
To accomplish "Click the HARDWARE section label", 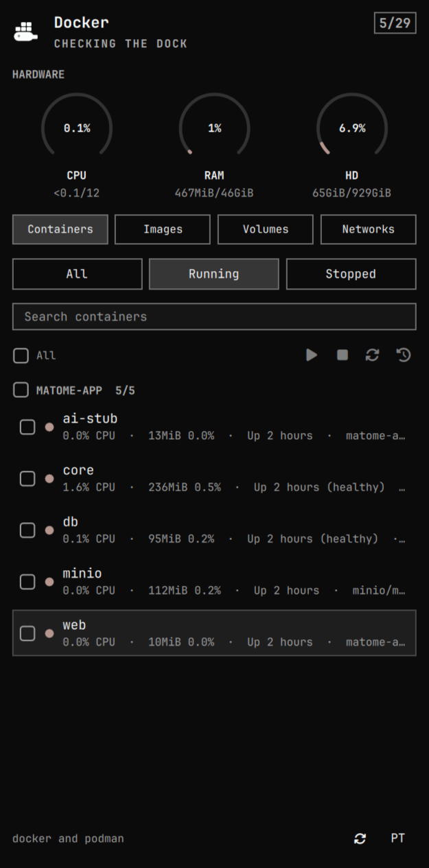I will pyautogui.click(x=38, y=75).
